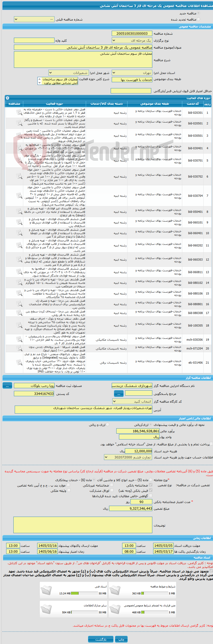
Task: Open view icon for row bld-060303
Action: tap(19, 260)
